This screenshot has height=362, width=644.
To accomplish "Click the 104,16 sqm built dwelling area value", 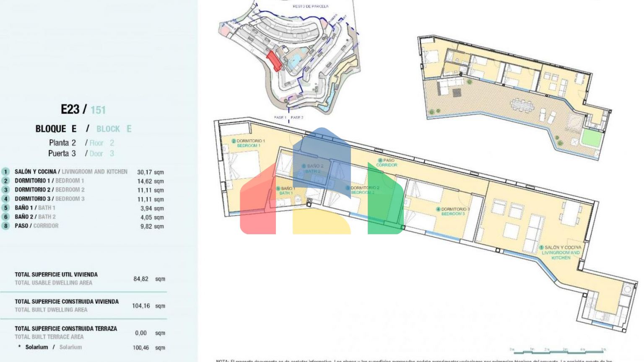I will click(x=149, y=306).
